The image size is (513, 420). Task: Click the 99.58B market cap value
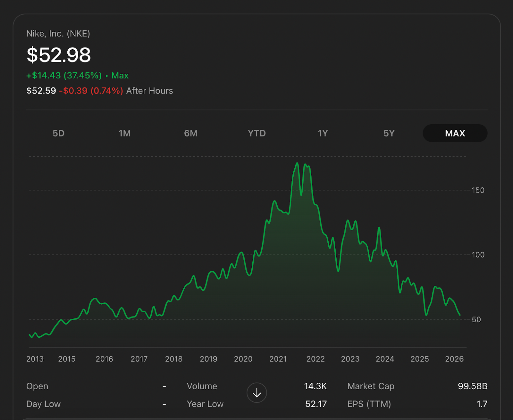(473, 386)
